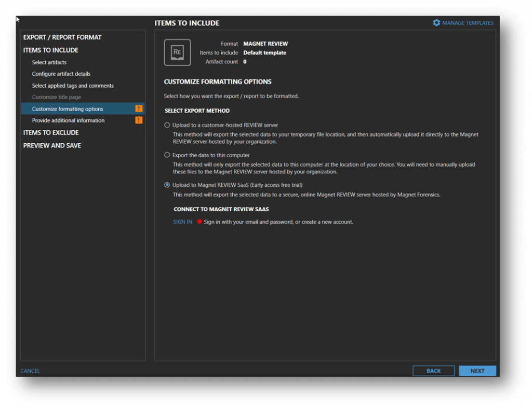Click the SIGN IN link
Screen dimensions: 532x409
(x=182, y=222)
